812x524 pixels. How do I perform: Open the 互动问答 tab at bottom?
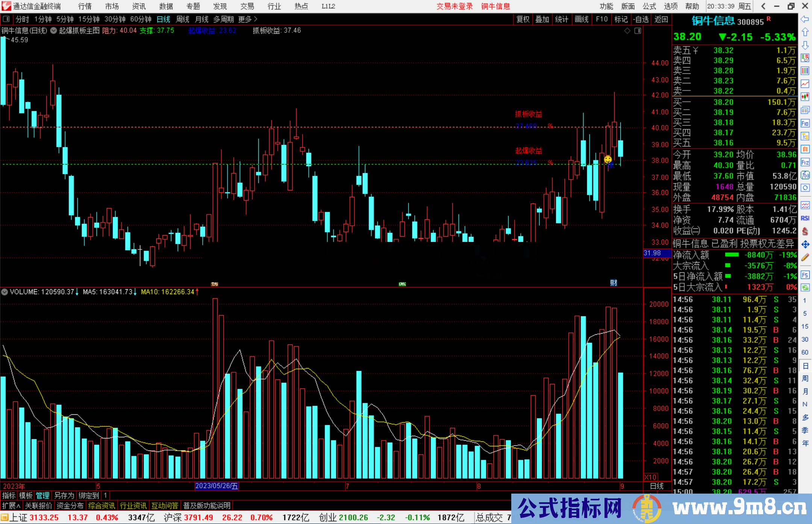pos(165,506)
